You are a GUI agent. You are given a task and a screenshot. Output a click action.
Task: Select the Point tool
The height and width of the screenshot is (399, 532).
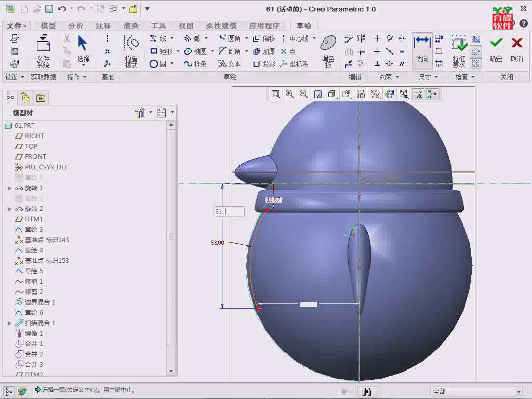click(288, 51)
